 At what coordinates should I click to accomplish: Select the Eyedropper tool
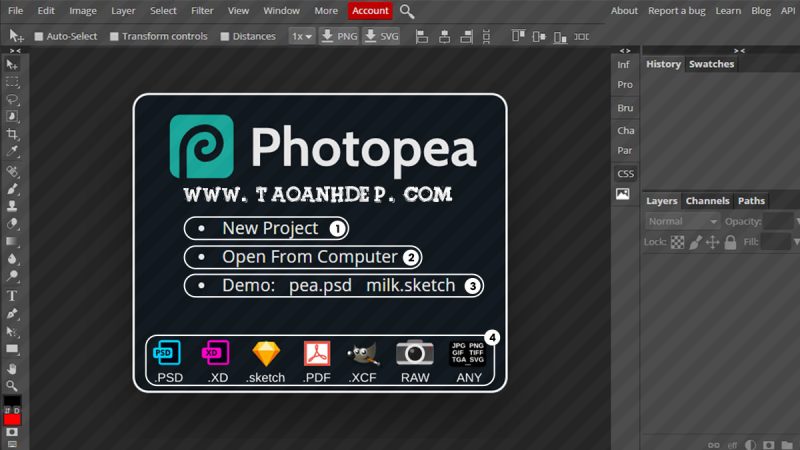pyautogui.click(x=12, y=152)
